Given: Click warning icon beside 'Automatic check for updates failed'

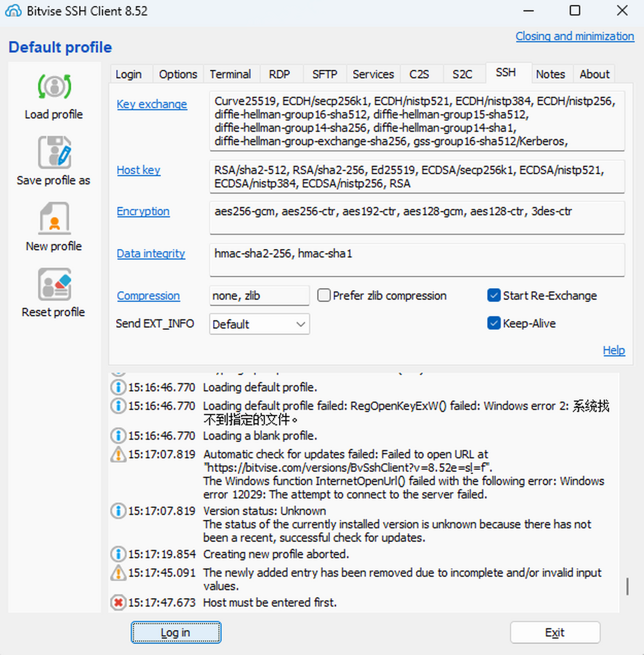Looking at the screenshot, I should pos(118,454).
